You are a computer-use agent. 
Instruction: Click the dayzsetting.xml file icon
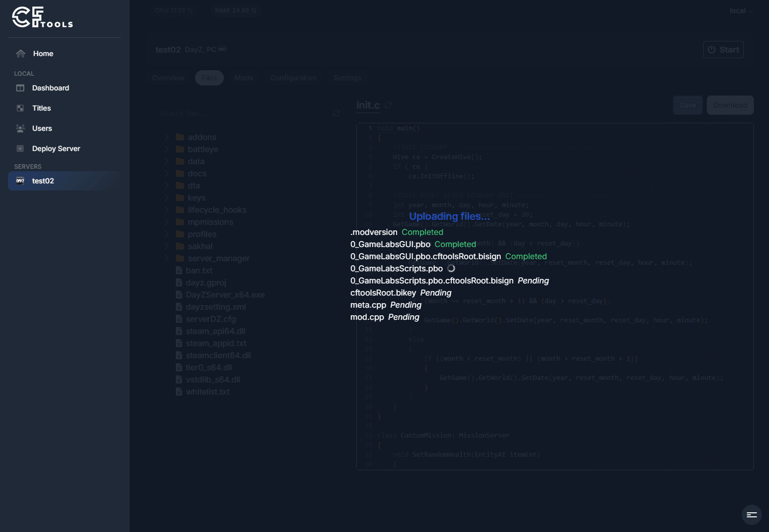[x=179, y=307]
